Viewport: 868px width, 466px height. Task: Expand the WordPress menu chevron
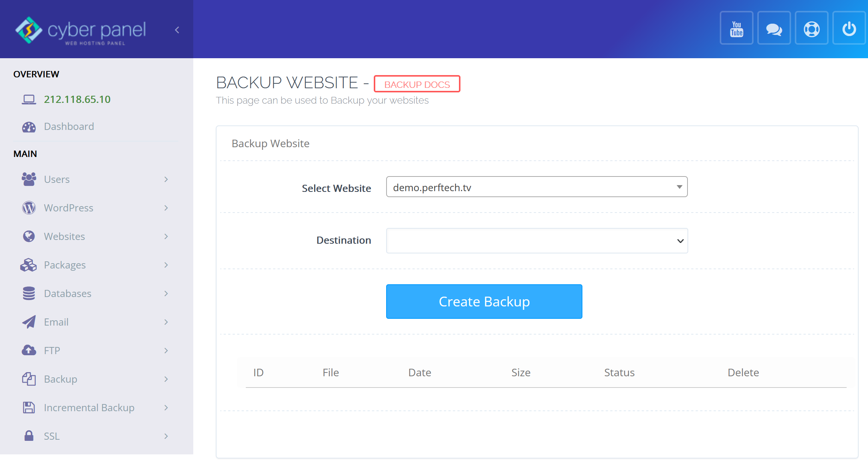coord(166,208)
